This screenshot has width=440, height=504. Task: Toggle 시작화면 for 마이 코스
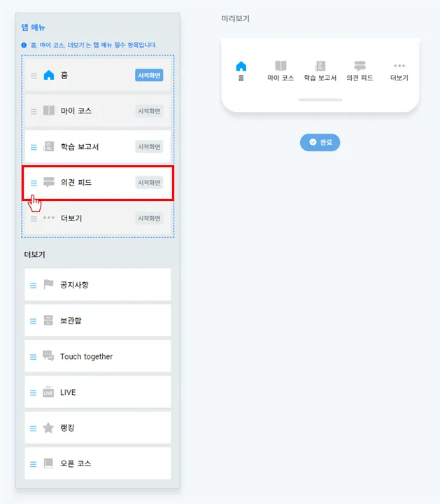click(149, 111)
